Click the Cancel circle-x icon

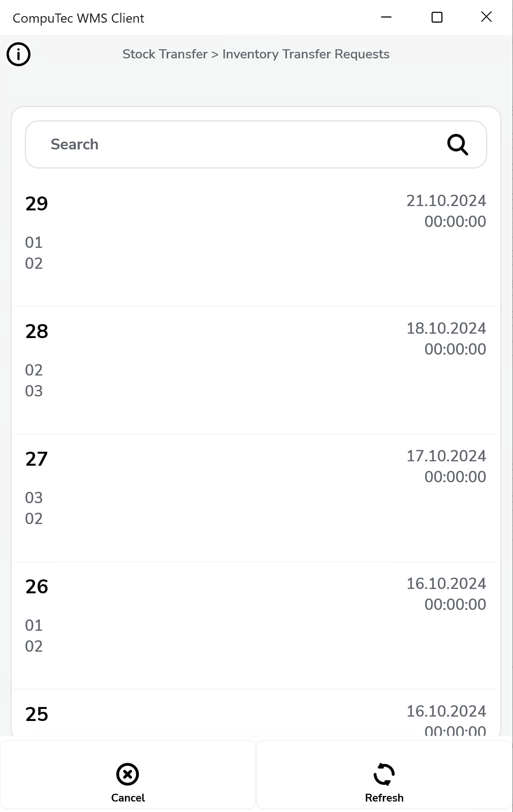tap(128, 774)
